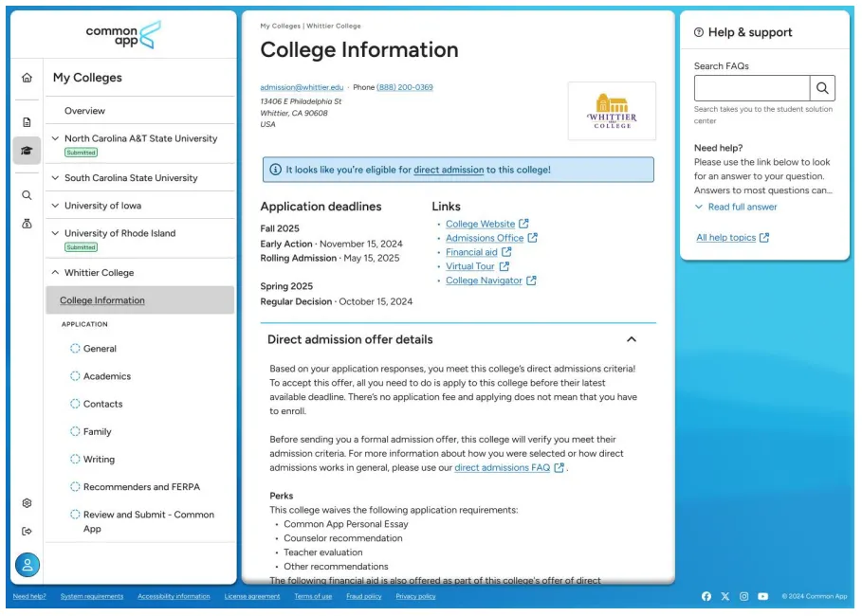Open the Facebook icon in footer
The image size is (862, 616).
pyautogui.click(x=706, y=596)
